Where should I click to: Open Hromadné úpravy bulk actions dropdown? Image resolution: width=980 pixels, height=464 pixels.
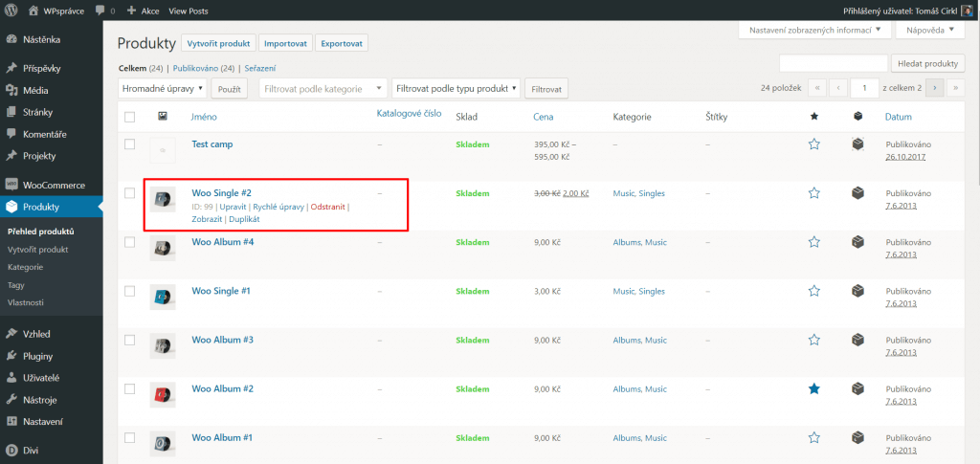(163, 89)
